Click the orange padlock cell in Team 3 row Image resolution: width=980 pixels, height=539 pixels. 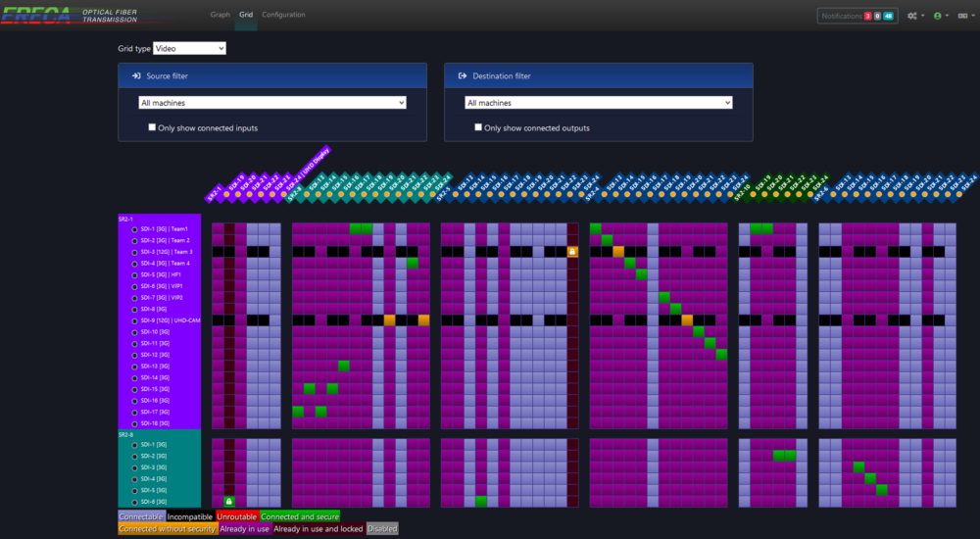[572, 252]
